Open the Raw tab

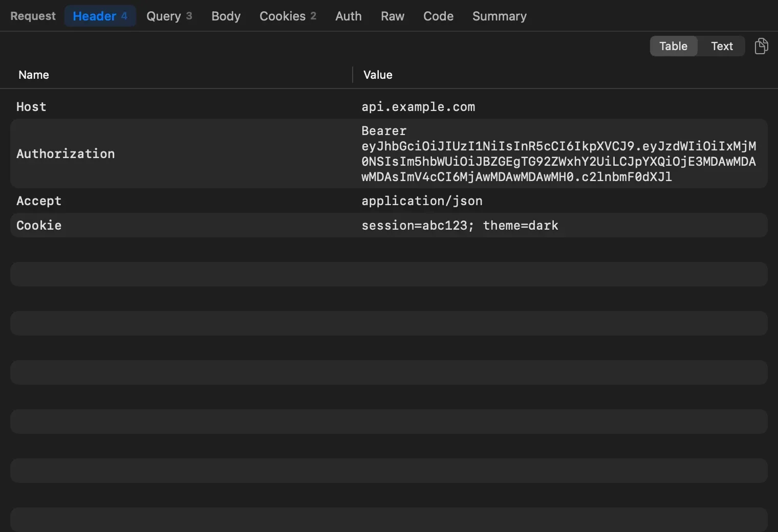tap(393, 16)
